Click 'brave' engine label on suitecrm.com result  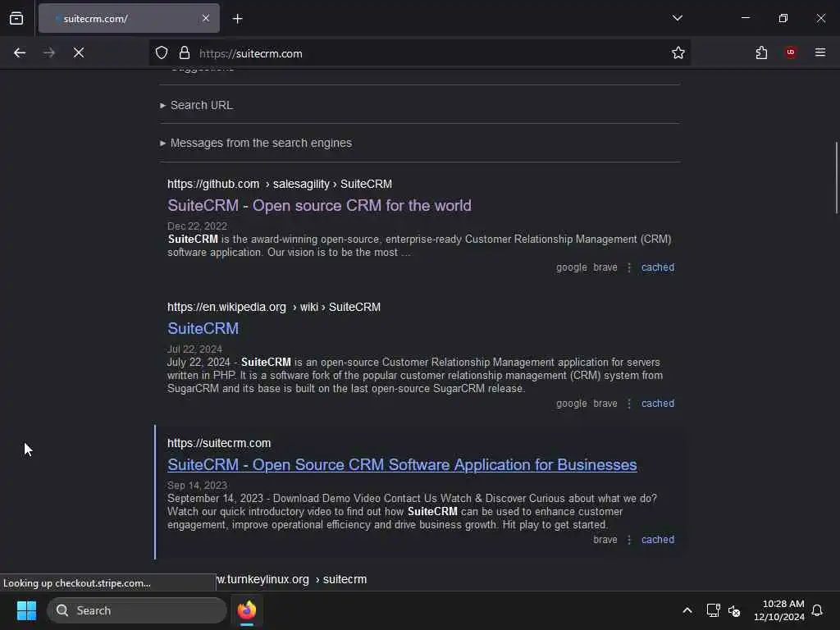[x=605, y=540]
